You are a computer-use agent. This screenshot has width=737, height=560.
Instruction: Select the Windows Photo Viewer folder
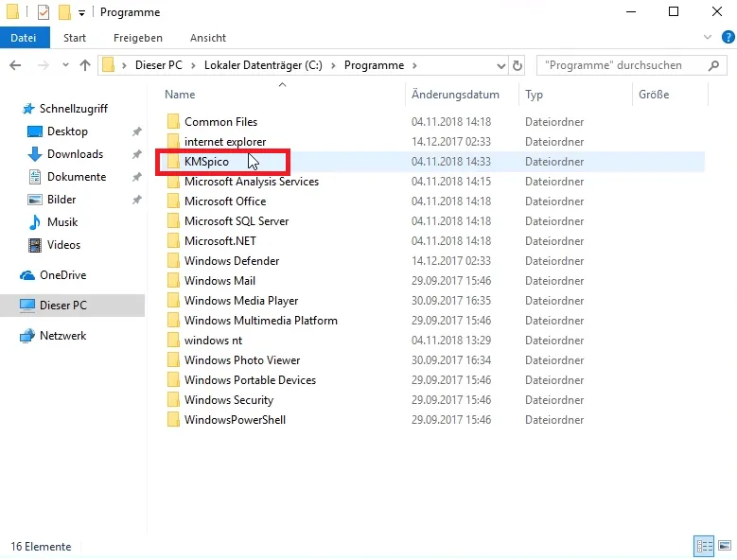click(241, 360)
